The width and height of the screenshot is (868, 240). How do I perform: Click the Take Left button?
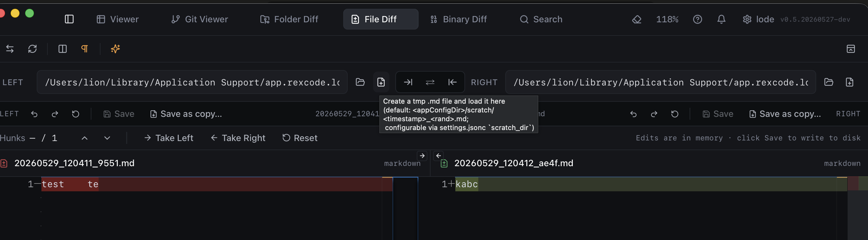pos(168,138)
